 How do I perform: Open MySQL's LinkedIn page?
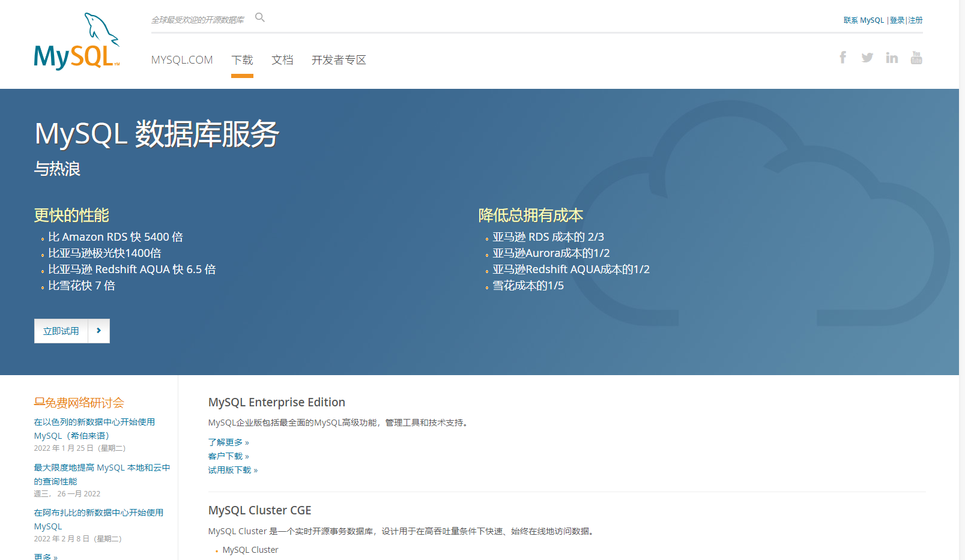click(x=892, y=57)
